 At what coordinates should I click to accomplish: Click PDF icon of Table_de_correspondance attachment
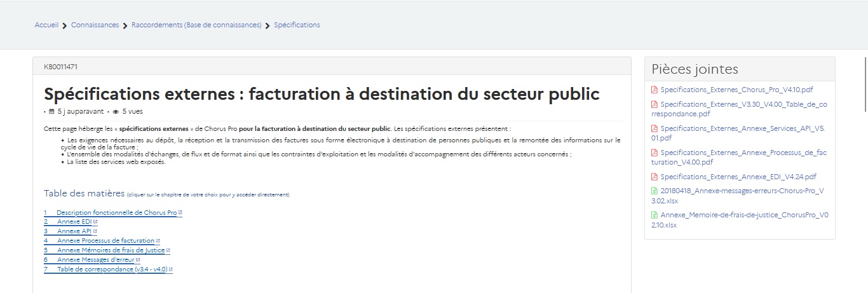pos(654,104)
